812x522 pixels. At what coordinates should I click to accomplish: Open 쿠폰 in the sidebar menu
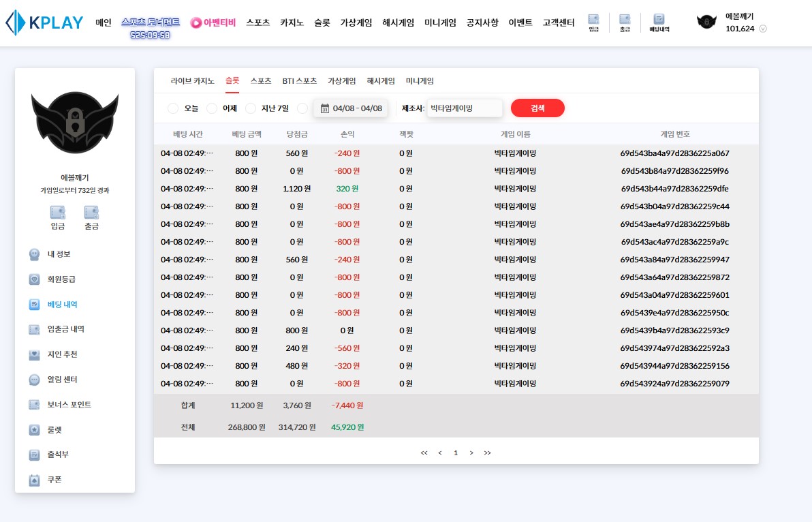(54, 480)
